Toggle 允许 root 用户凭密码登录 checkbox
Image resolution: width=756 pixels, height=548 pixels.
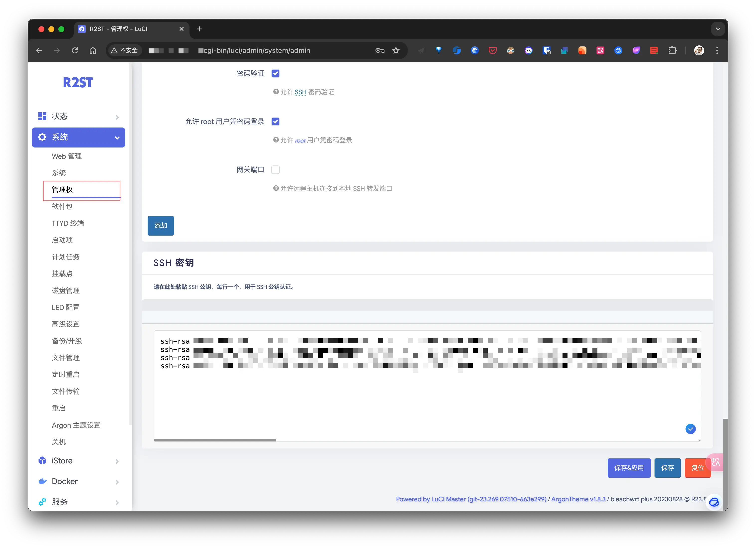tap(275, 122)
